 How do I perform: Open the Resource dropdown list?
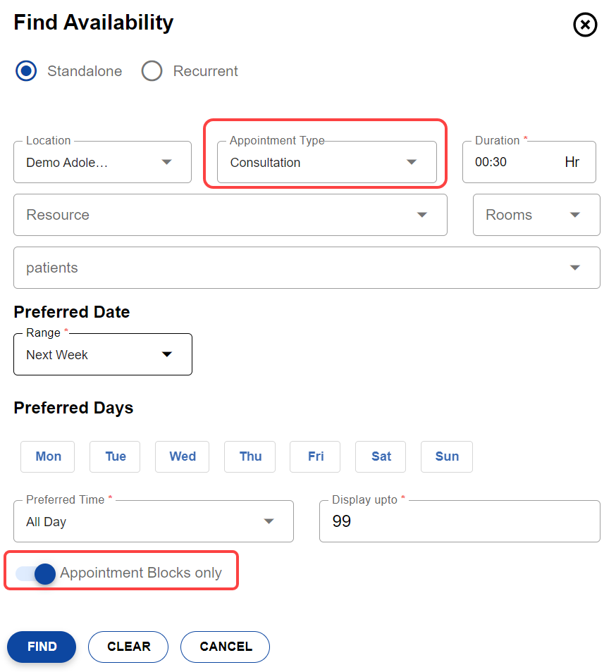tap(230, 215)
